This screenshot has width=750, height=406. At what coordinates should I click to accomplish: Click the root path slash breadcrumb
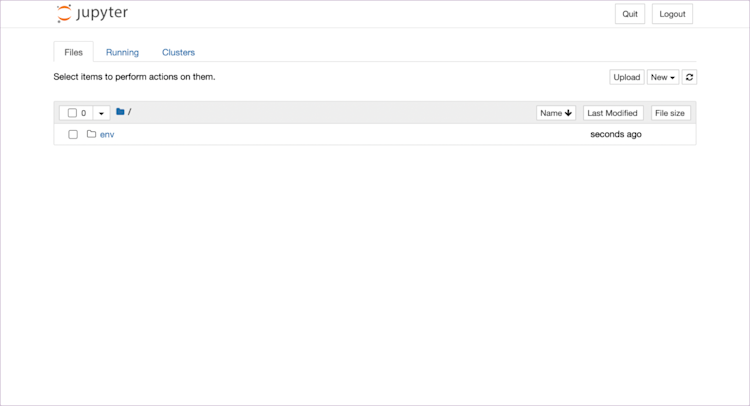coord(130,112)
